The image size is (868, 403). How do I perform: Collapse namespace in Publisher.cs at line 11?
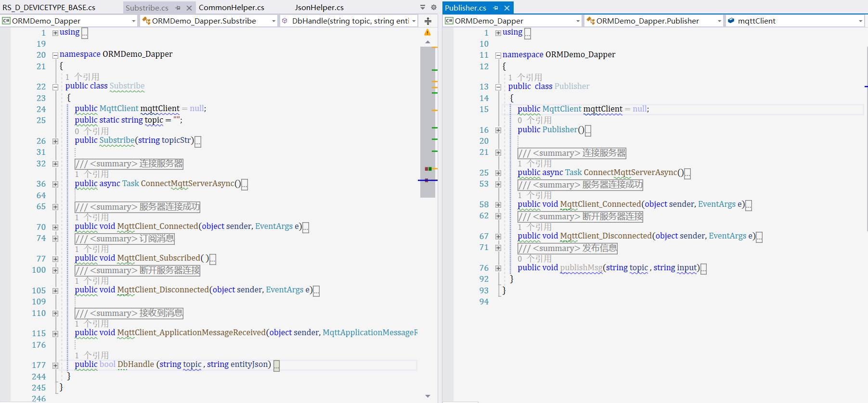(498, 55)
